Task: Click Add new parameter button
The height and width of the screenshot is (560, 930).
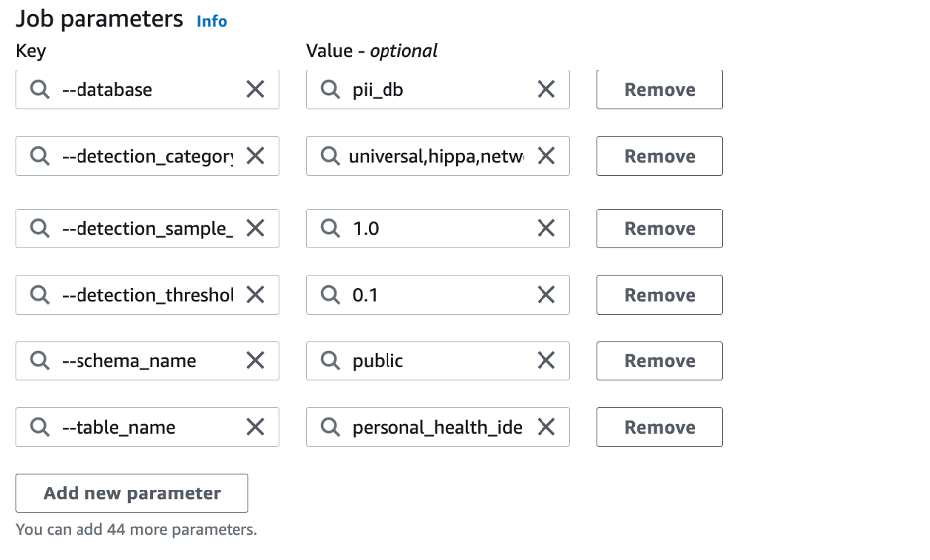Action: click(x=131, y=493)
